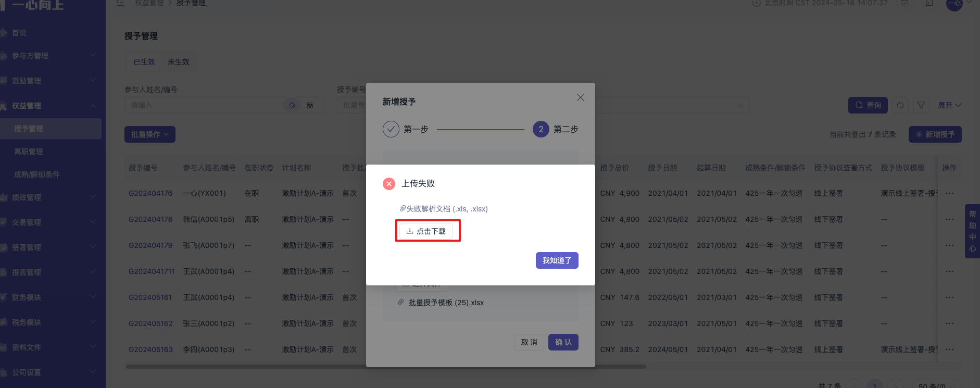This screenshot has width=980, height=388.
Task: Open more actions for row G202404176
Action: coord(950,193)
